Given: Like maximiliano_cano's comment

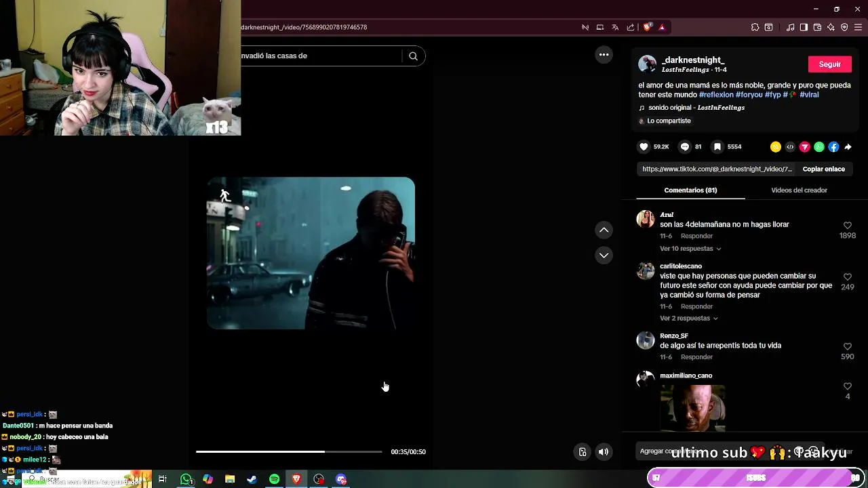Looking at the screenshot, I should (847, 386).
